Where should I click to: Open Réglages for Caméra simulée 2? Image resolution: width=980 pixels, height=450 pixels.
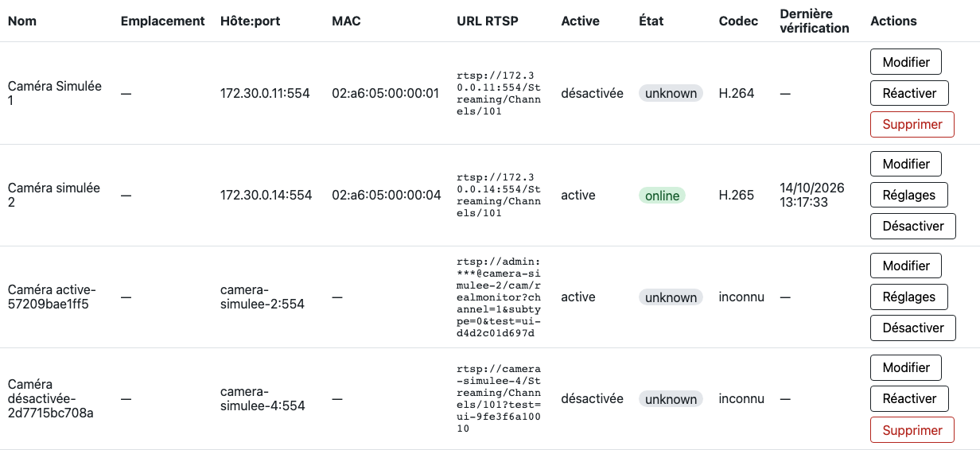pos(909,195)
